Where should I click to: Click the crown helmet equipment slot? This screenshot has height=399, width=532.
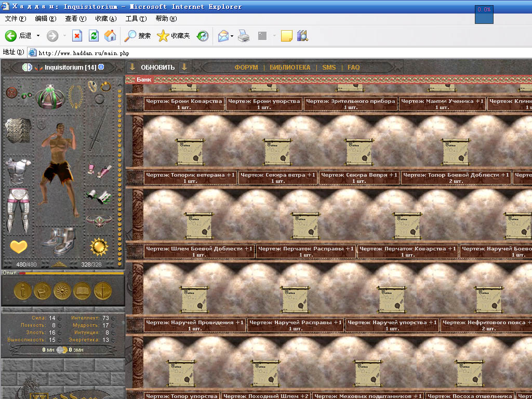point(50,97)
